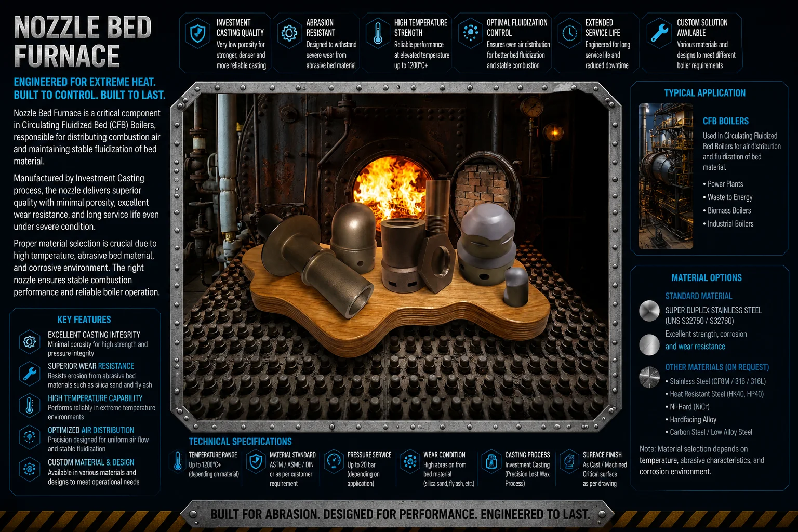The height and width of the screenshot is (532, 798).
Task: Click the Optimized Air Distribution icon
Action: [30, 437]
